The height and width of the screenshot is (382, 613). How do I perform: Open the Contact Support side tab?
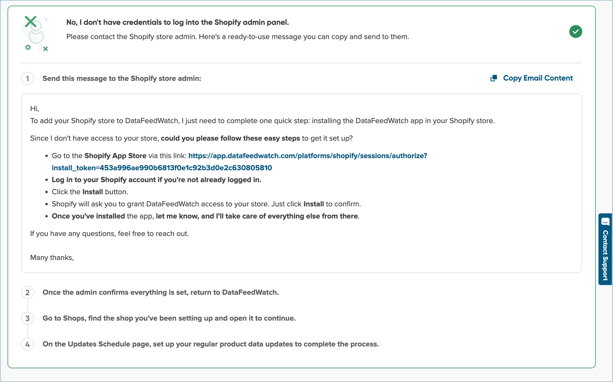[605, 249]
